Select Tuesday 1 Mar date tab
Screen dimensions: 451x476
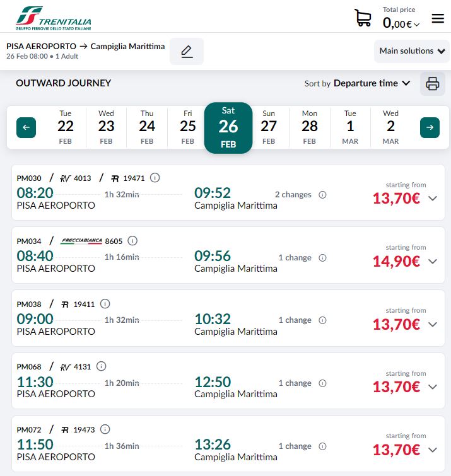pos(350,127)
